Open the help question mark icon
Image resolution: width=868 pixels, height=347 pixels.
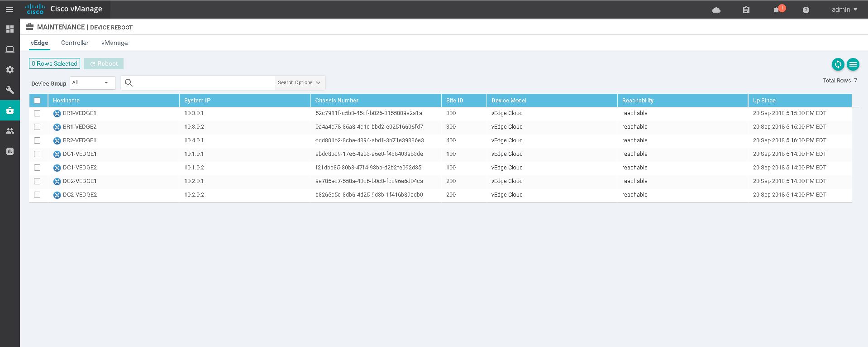click(806, 10)
